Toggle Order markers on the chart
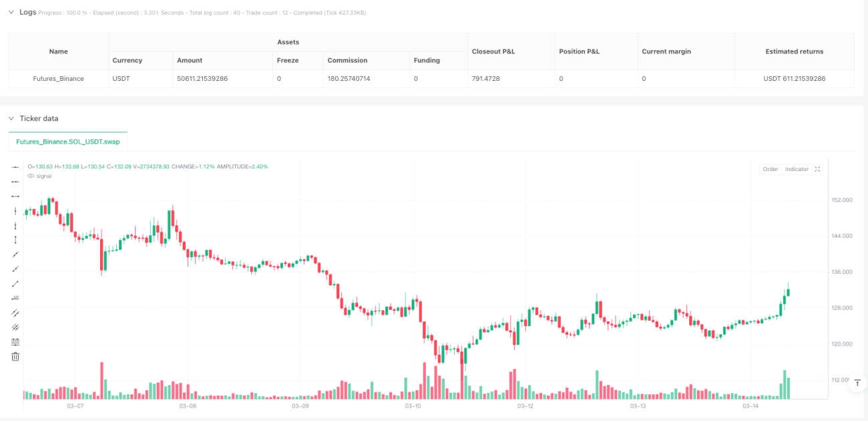868x421 pixels. pos(771,169)
